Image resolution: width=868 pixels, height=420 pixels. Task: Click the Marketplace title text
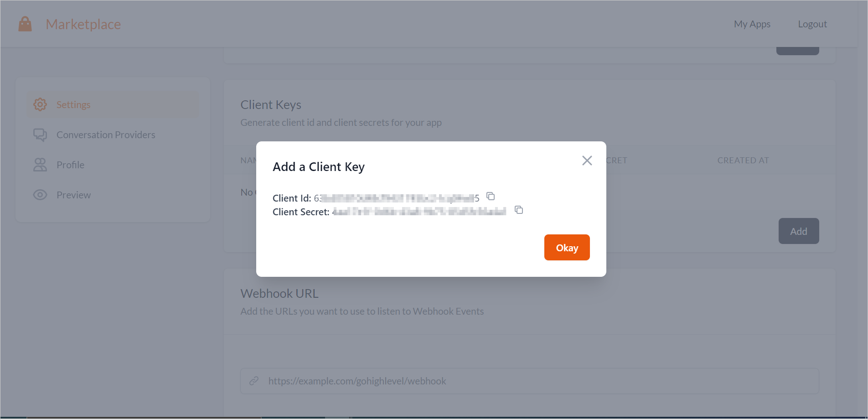(83, 24)
